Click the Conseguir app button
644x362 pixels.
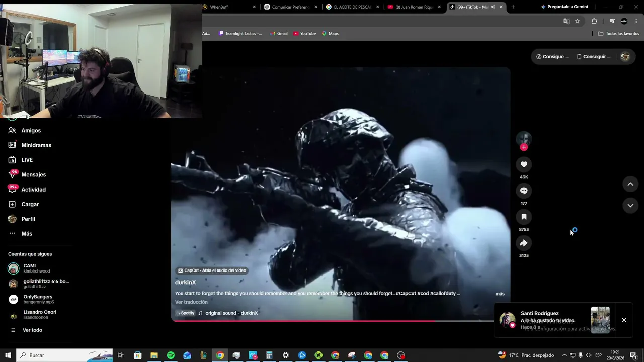[594, 57]
